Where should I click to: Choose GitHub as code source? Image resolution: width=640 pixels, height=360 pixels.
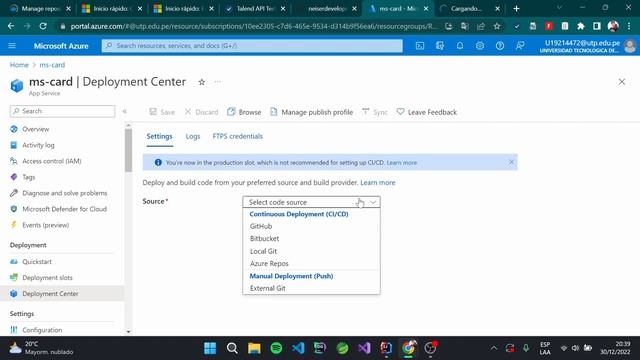point(261,226)
